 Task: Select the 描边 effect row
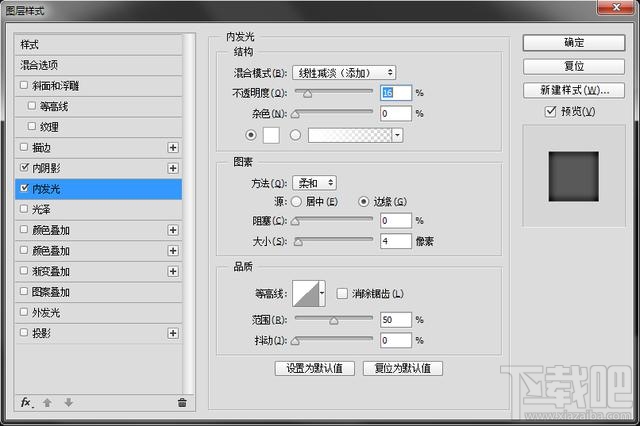click(x=98, y=148)
